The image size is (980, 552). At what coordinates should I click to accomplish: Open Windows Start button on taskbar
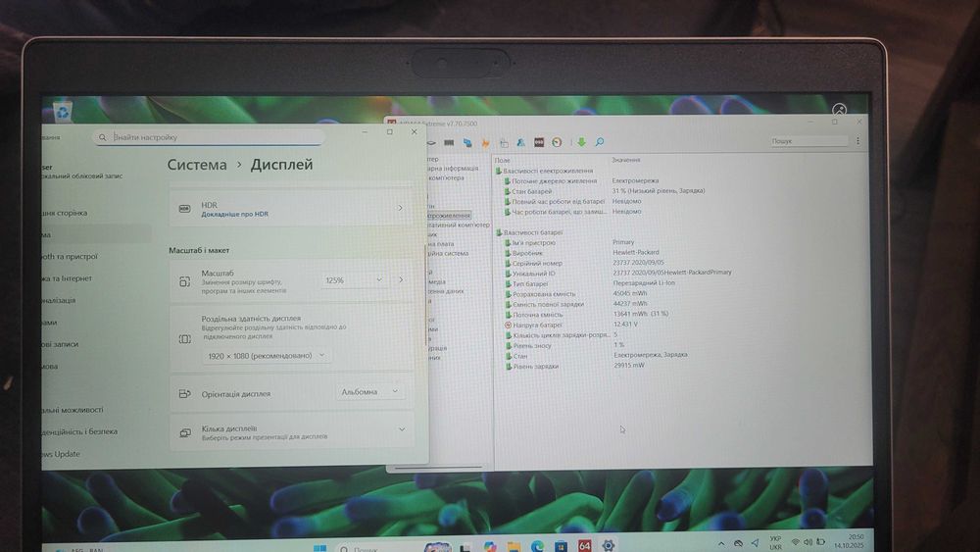tap(320, 547)
